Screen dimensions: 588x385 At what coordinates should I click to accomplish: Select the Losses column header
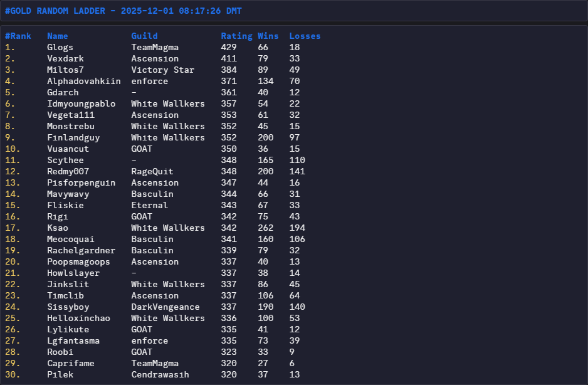tap(305, 36)
